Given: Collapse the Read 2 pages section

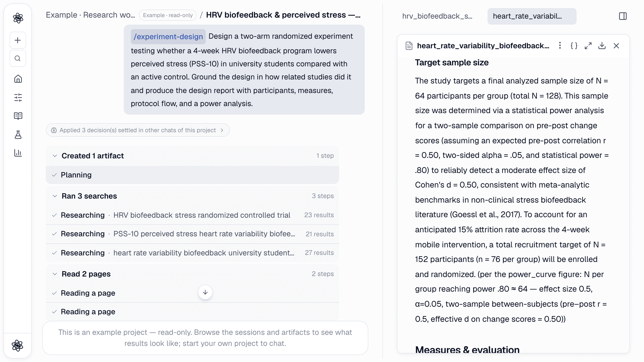Looking at the screenshot, I should (x=55, y=274).
